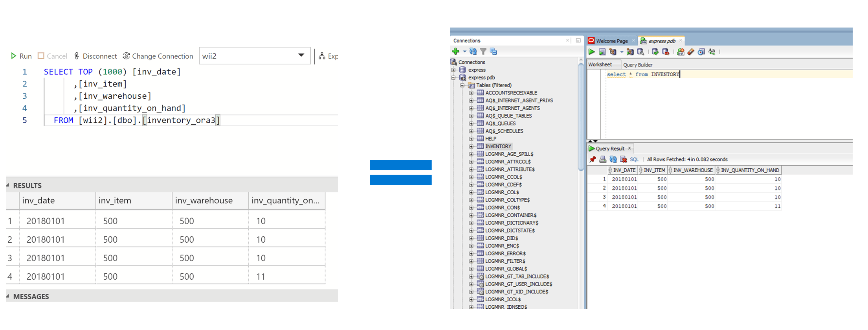Refresh the Connections panel
Viewport: 868px width, 330px height.
point(473,52)
